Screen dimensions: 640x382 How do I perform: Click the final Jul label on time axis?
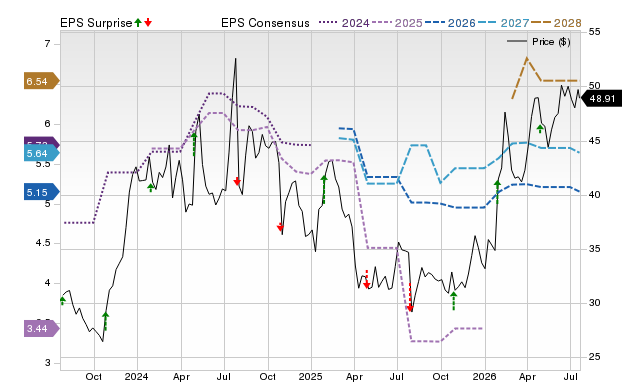(x=571, y=376)
